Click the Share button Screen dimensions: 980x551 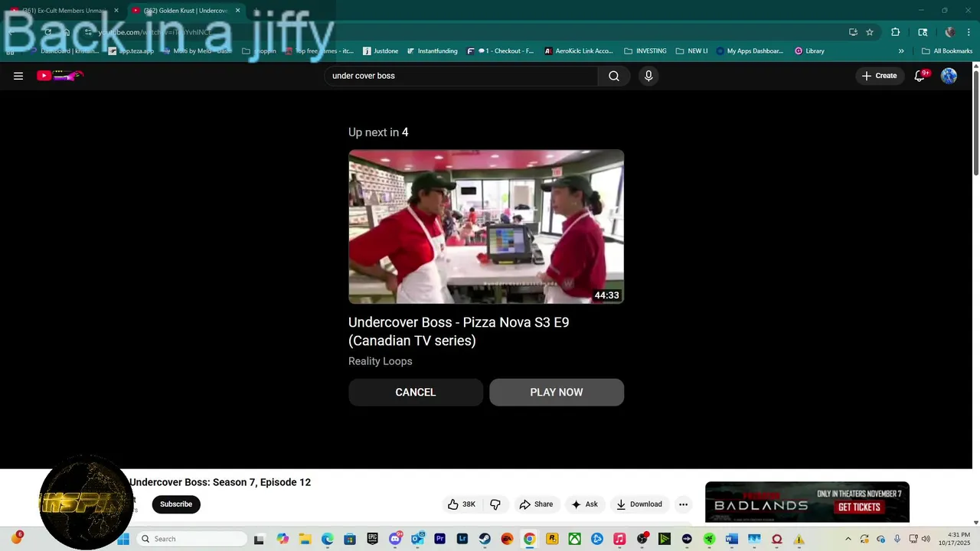(x=536, y=504)
